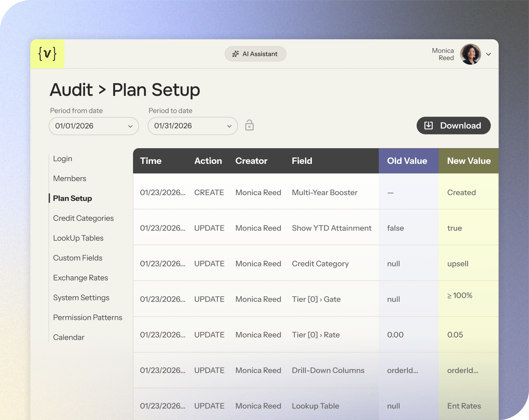Click the yellow curly-brace app logo
Image resolution: width=529 pixels, height=420 pixels.
pyautogui.click(x=47, y=54)
